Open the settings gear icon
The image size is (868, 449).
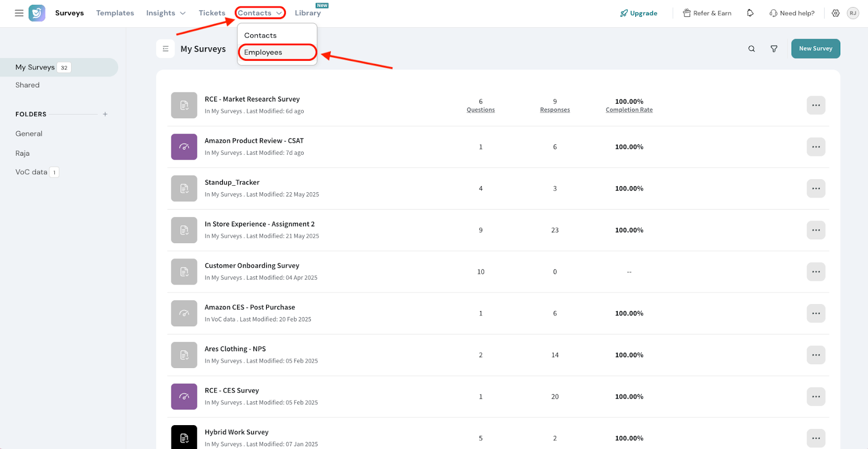[835, 13]
